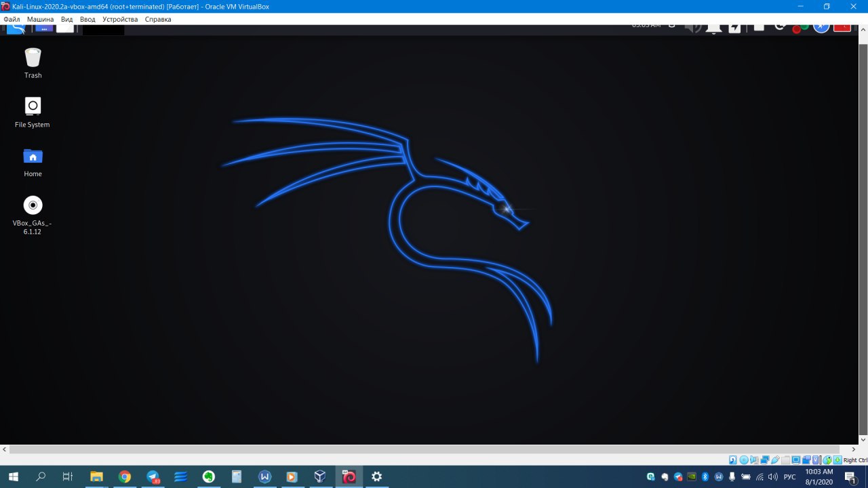The height and width of the screenshot is (488, 868).
Task: Open the Файл menu
Action: [12, 19]
